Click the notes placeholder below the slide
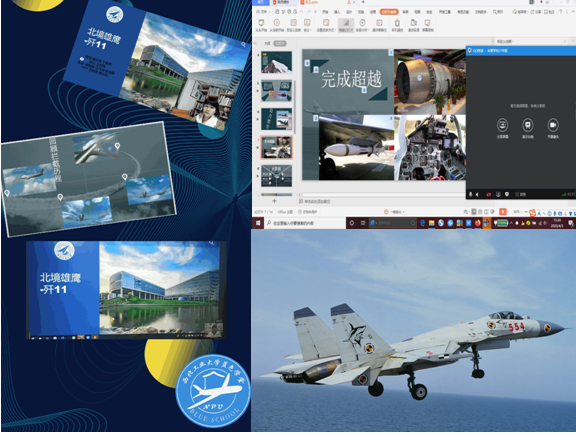 315,202
